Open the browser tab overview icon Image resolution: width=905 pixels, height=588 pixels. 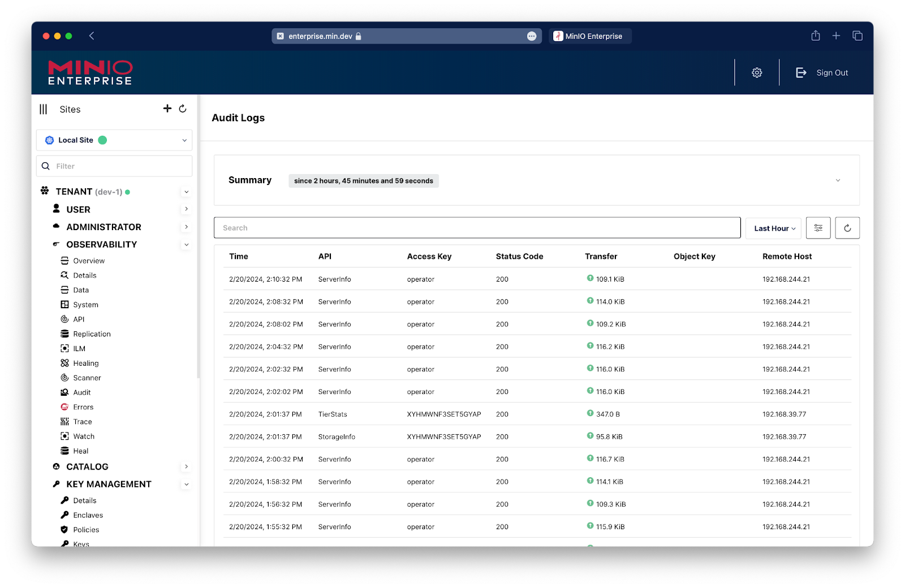pyautogui.click(x=857, y=36)
